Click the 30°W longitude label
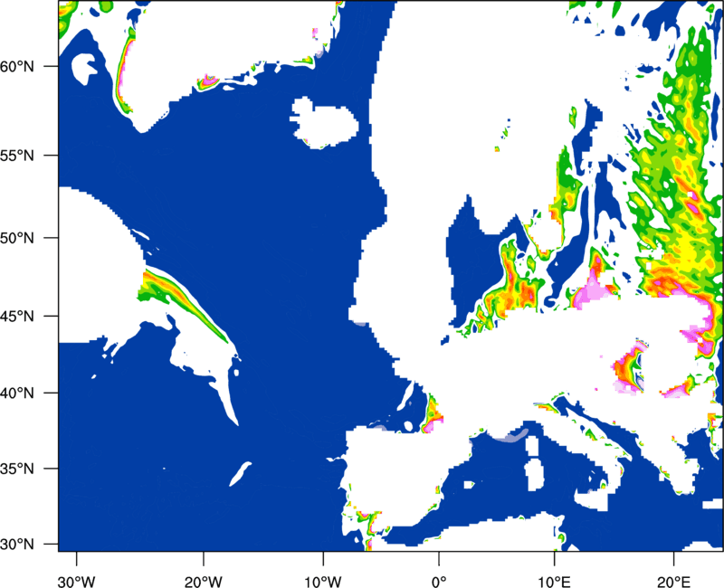Image resolution: width=724 pixels, height=588 pixels. point(77,582)
